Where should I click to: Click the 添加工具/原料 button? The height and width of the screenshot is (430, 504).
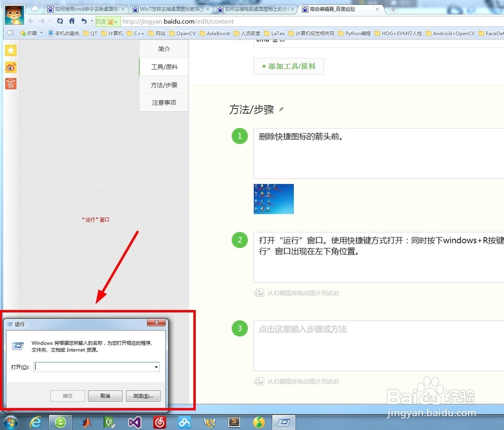(288, 66)
